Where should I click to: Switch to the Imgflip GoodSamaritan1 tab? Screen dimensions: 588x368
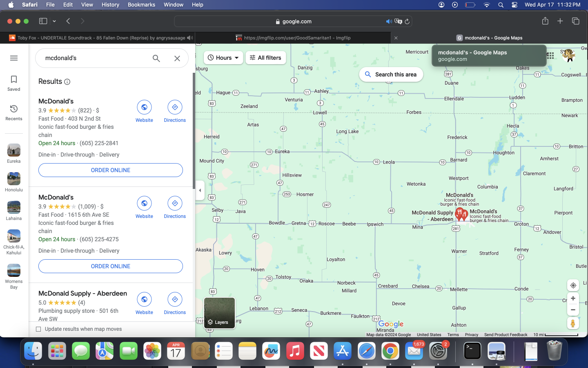[x=293, y=38]
